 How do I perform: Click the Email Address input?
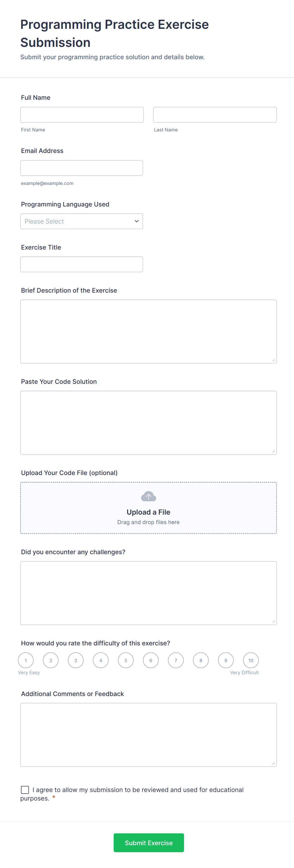[82, 168]
